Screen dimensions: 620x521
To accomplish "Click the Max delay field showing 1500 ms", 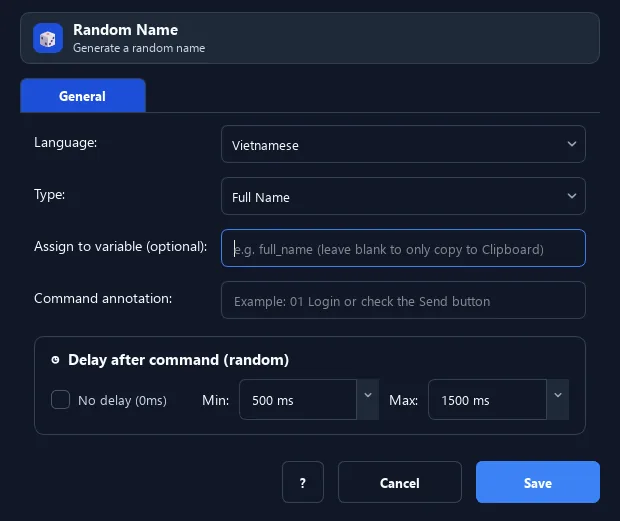I will (488, 400).
